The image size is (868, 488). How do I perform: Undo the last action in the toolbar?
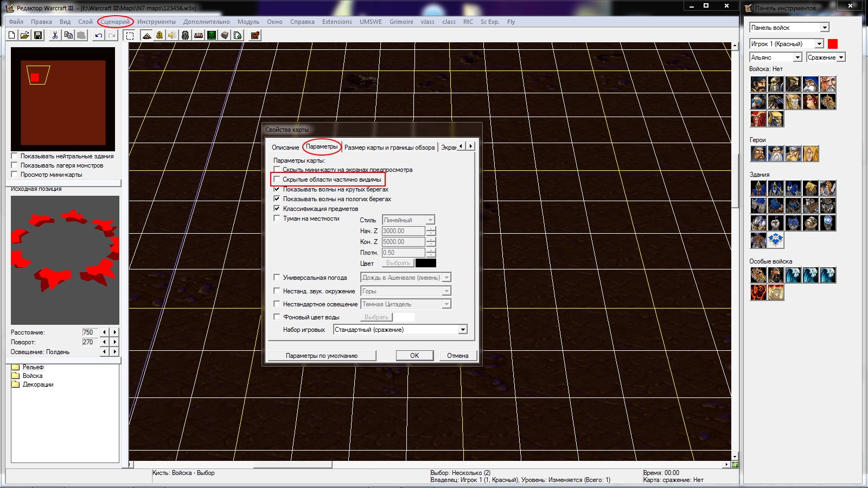point(98,35)
